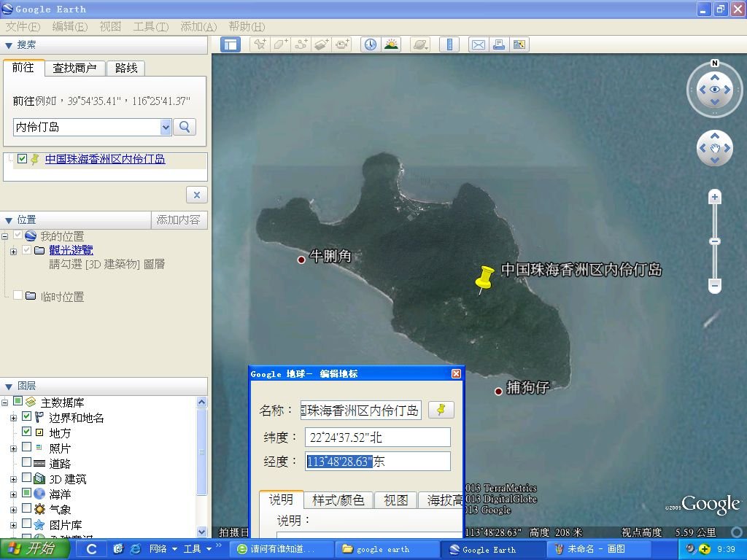The width and height of the screenshot is (747, 560).
Task: Click the 捕狗仔 place marker
Action: tap(498, 392)
